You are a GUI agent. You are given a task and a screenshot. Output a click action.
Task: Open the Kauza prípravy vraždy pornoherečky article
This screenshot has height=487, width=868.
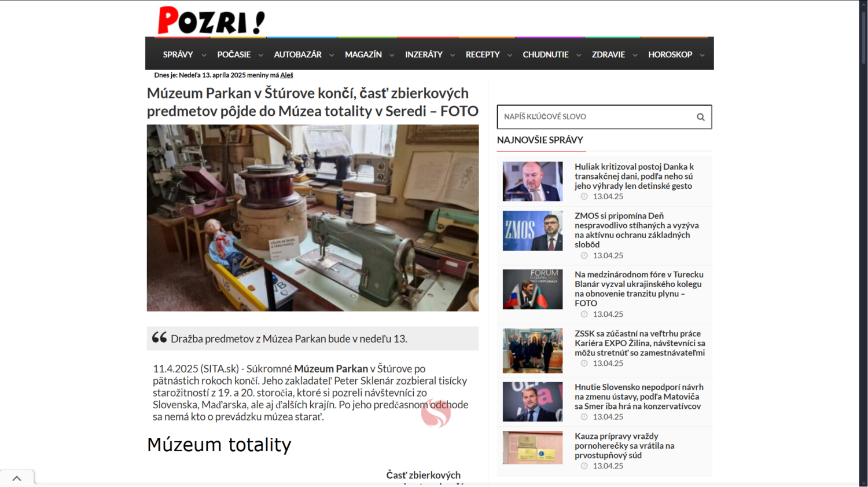click(624, 446)
